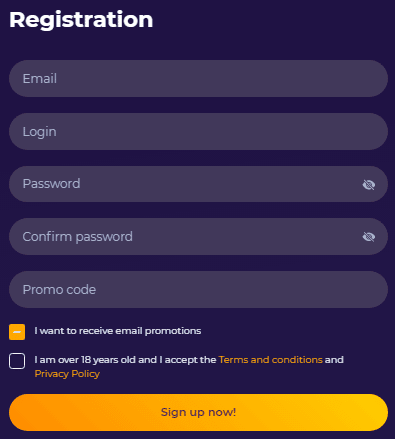Image resolution: width=395 pixels, height=439 pixels.
Task: Click 'I want to receive email promotions' label
Action: coord(118,331)
